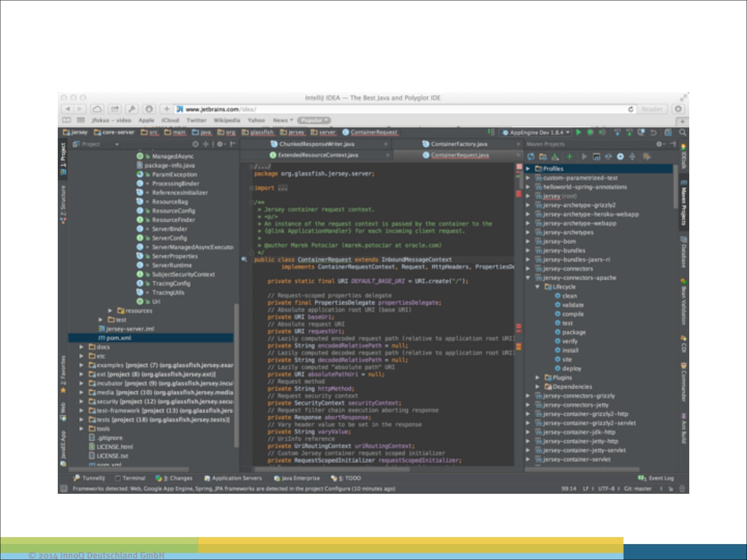747x560 pixels.
Task: Open the AppEngine Dev 1.8.4 run configuration dropdown
Action: click(535, 132)
